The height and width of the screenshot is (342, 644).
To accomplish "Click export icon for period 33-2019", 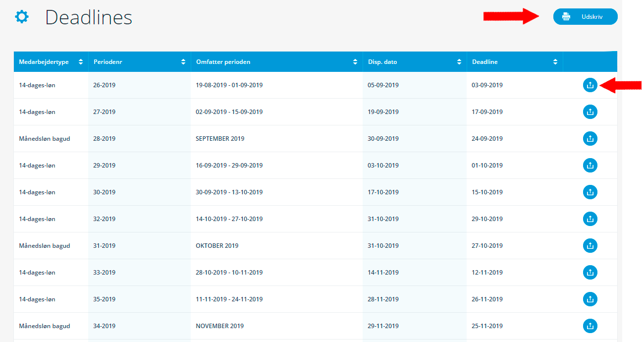I will click(590, 273).
